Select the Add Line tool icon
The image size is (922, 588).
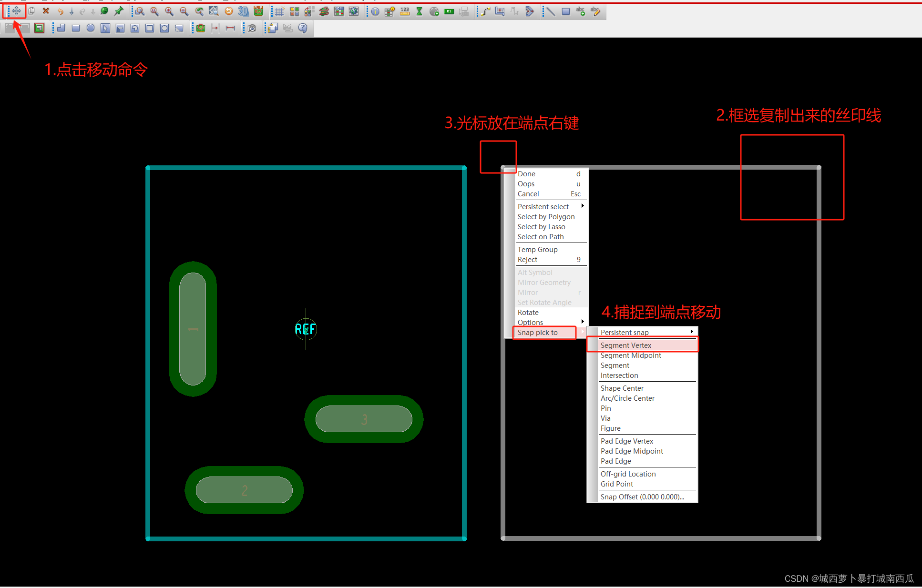coord(551,11)
